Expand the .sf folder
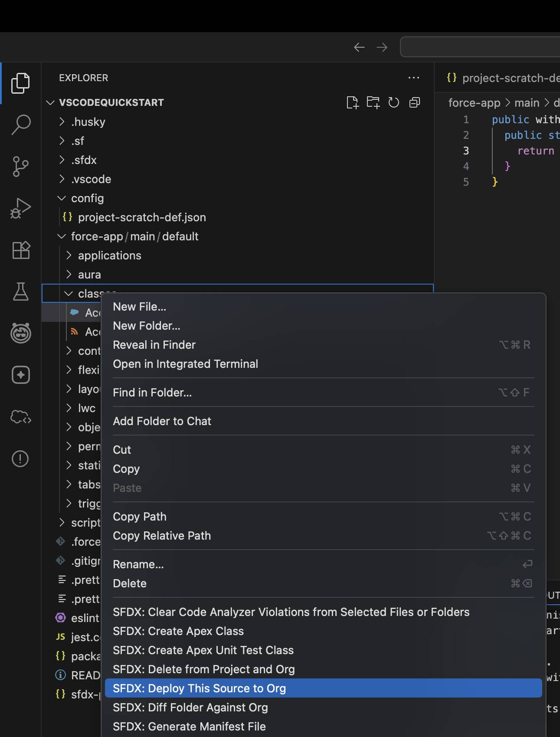 pyautogui.click(x=62, y=141)
